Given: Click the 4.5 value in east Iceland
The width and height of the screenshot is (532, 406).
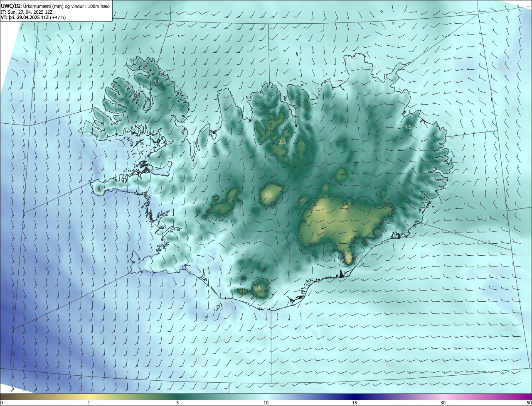Looking at the screenshot, I should [x=408, y=127].
